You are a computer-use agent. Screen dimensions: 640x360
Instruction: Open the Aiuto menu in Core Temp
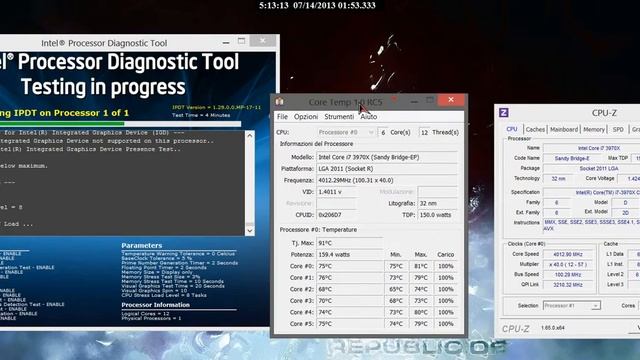(x=368, y=117)
